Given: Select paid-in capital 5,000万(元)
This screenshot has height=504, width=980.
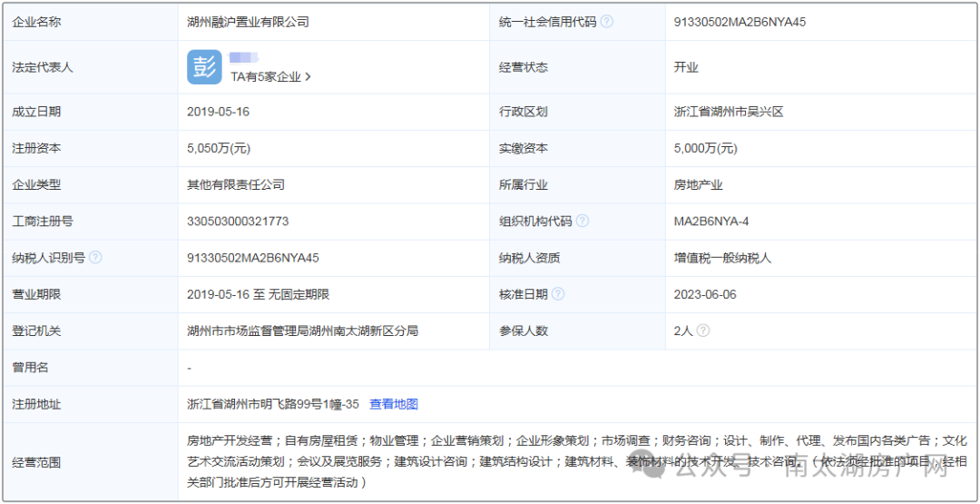Looking at the screenshot, I should tap(706, 149).
